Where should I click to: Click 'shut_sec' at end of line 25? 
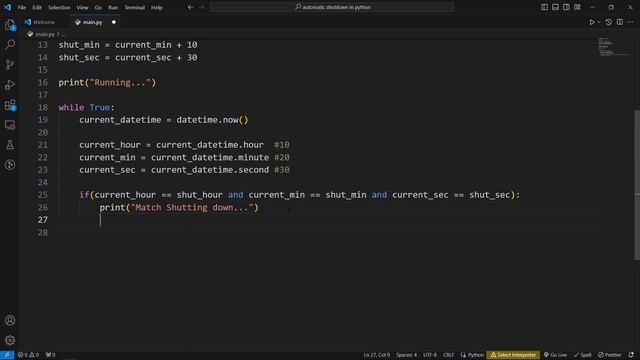[x=489, y=195]
